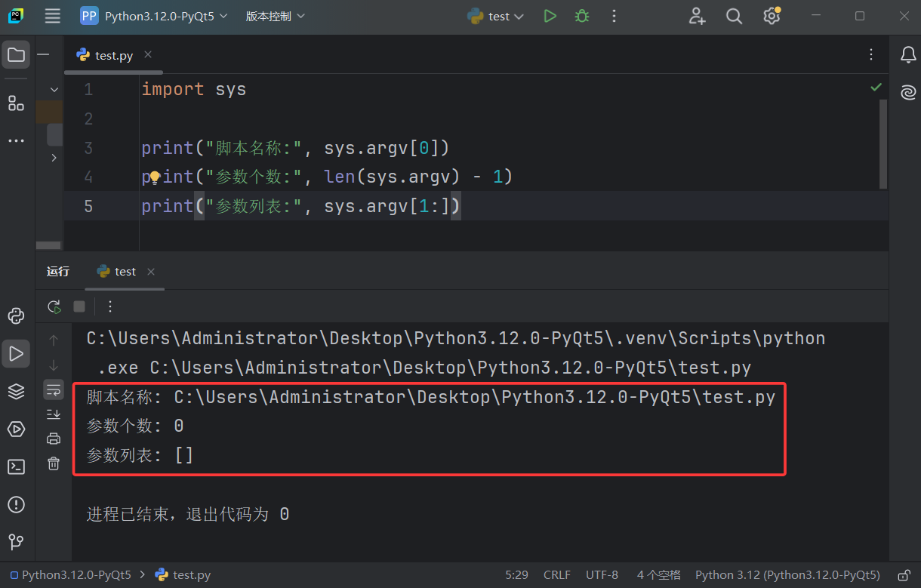Click the green inspection checkmark in editor
921x588 pixels.
(x=876, y=88)
